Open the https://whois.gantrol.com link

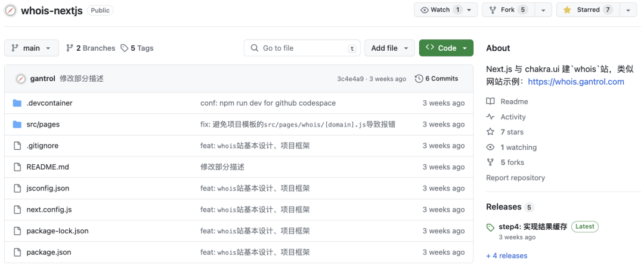point(576,82)
